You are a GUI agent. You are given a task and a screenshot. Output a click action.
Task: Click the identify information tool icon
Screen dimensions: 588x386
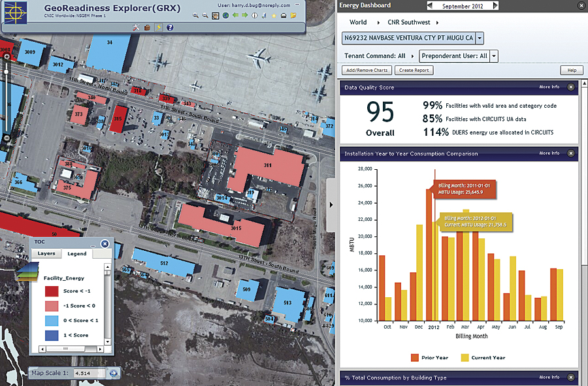pos(254,15)
